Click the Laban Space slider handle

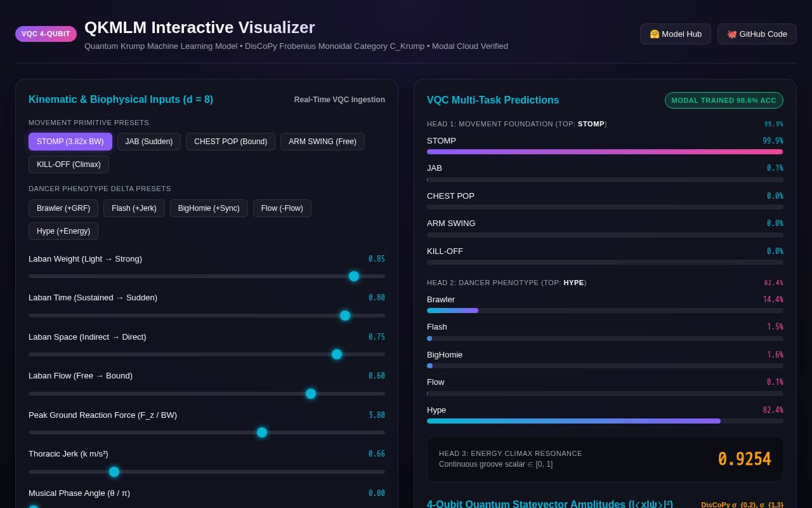(x=337, y=354)
